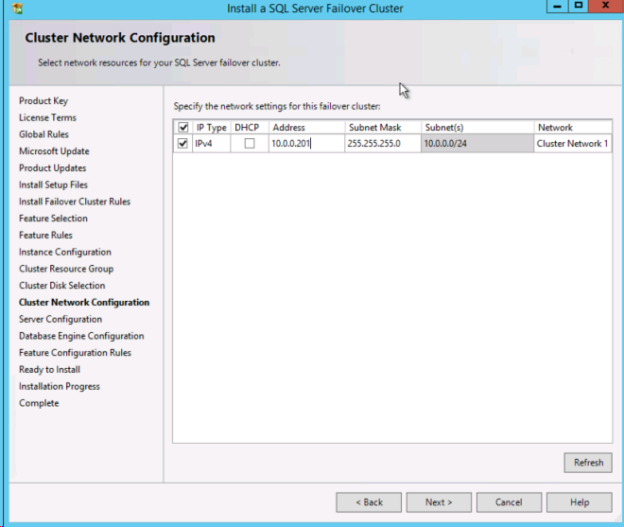Enable the DHCP checkbox for IPv4
Image resolution: width=624 pixels, height=527 pixels.
250,143
